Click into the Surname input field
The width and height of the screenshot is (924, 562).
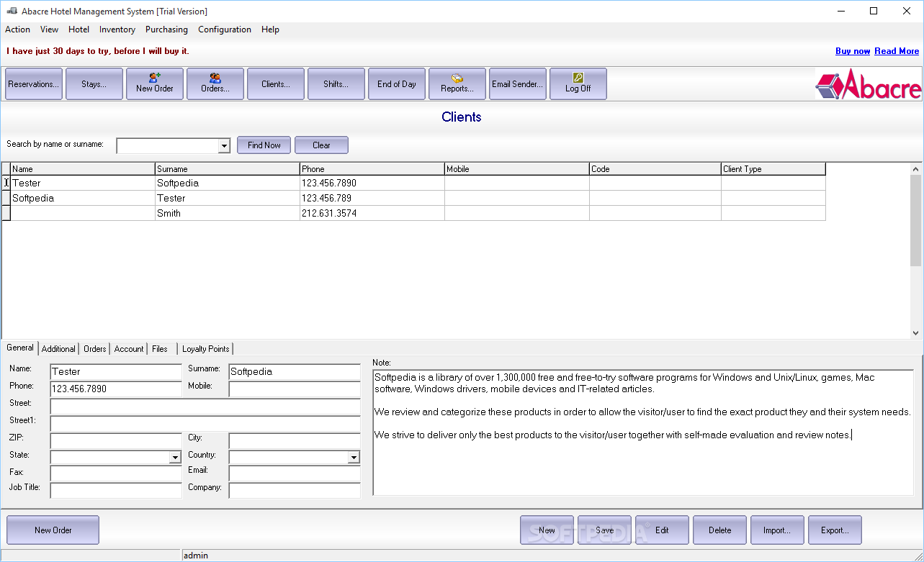coord(295,372)
